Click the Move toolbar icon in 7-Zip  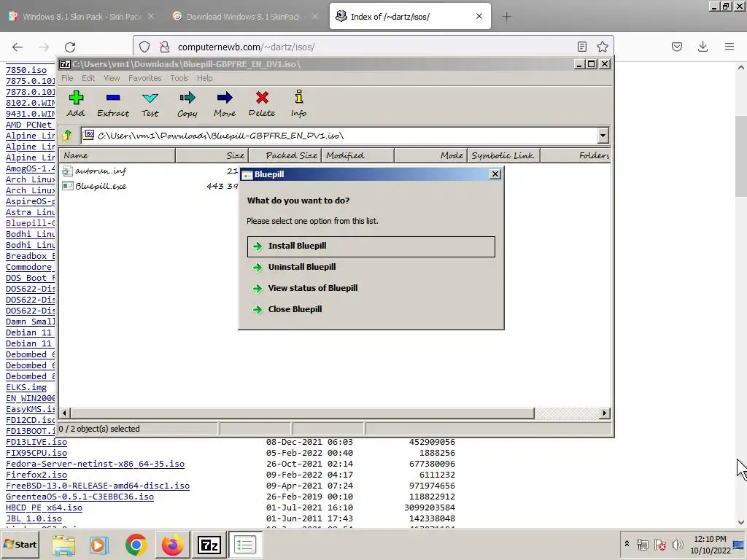tap(225, 98)
